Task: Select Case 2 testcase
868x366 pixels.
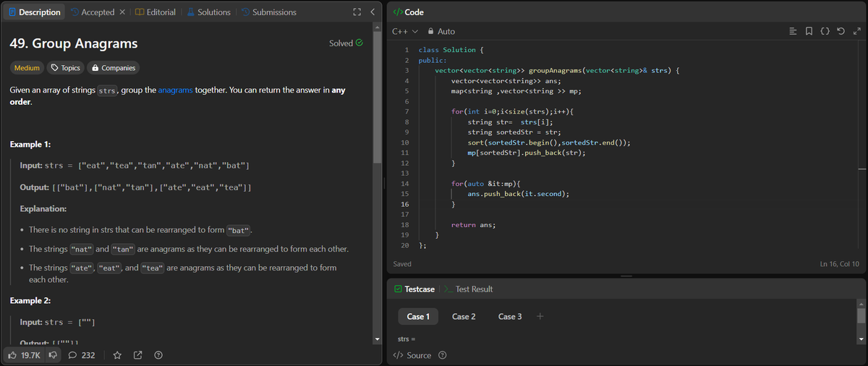Action: (x=464, y=316)
